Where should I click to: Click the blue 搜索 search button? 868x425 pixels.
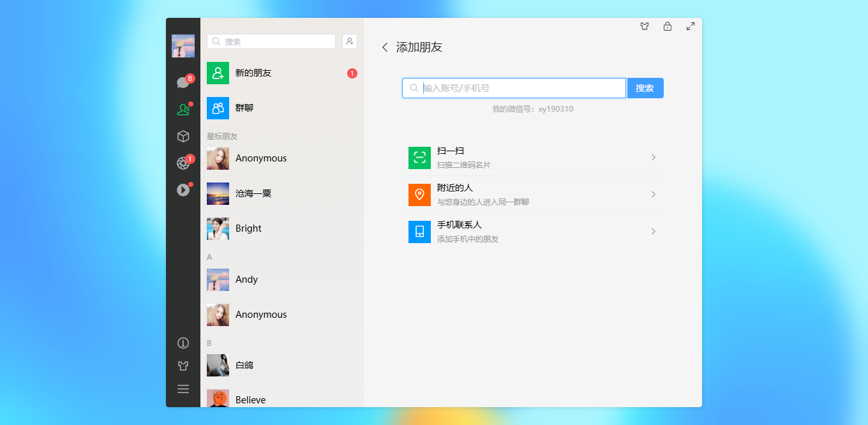(x=645, y=87)
